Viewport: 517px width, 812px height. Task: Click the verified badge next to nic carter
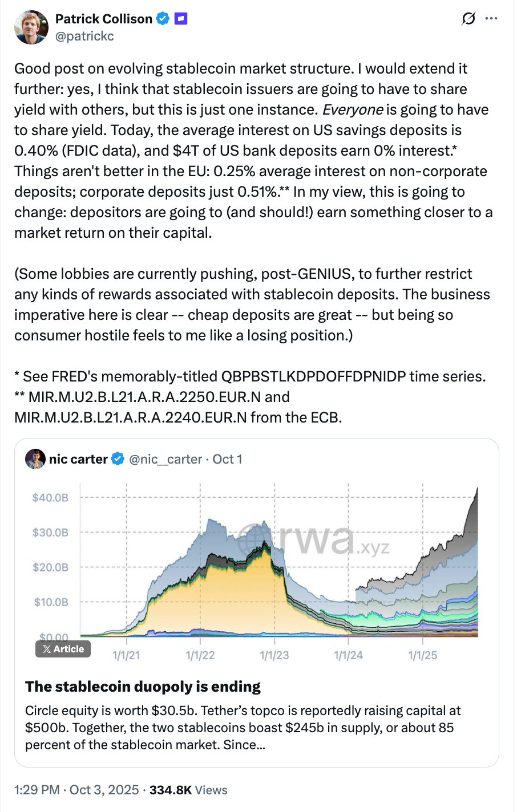(118, 459)
